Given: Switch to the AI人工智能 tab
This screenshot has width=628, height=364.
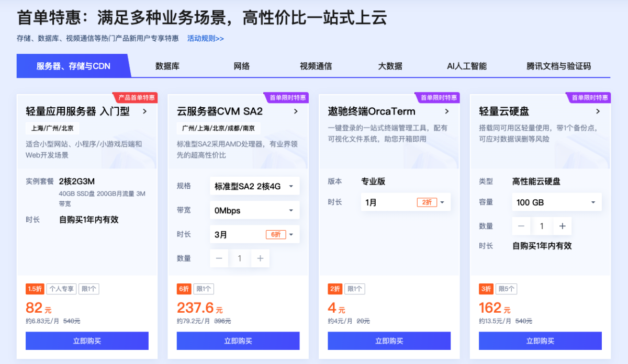Looking at the screenshot, I should pyautogui.click(x=467, y=66).
